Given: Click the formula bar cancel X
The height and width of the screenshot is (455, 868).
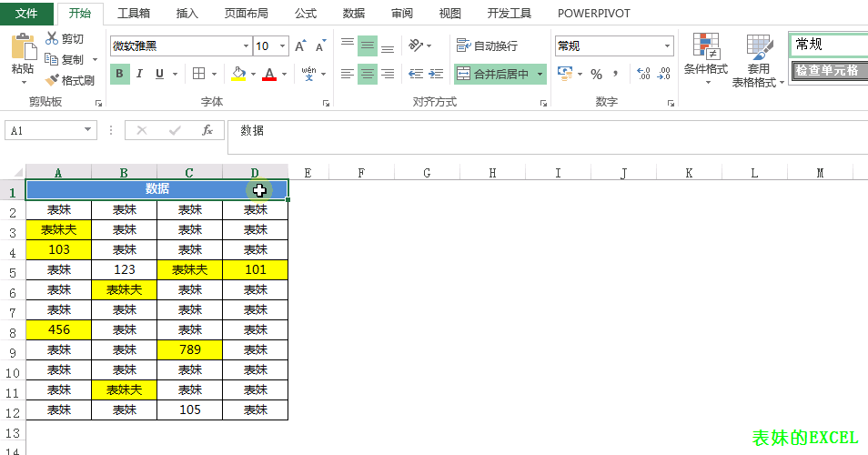Looking at the screenshot, I should (x=142, y=130).
